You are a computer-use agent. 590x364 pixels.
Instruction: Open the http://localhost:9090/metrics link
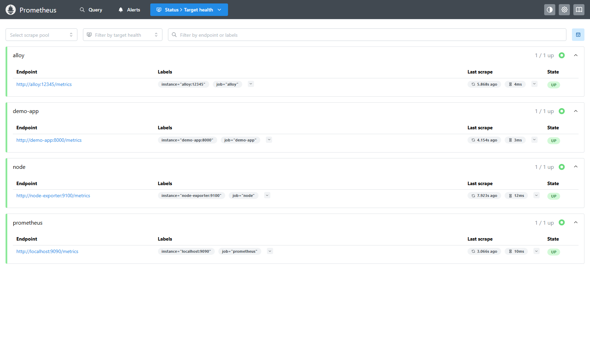pyautogui.click(x=47, y=251)
